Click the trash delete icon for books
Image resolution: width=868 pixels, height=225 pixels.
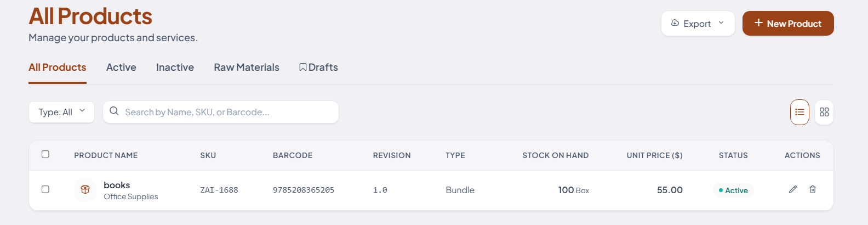813,189
